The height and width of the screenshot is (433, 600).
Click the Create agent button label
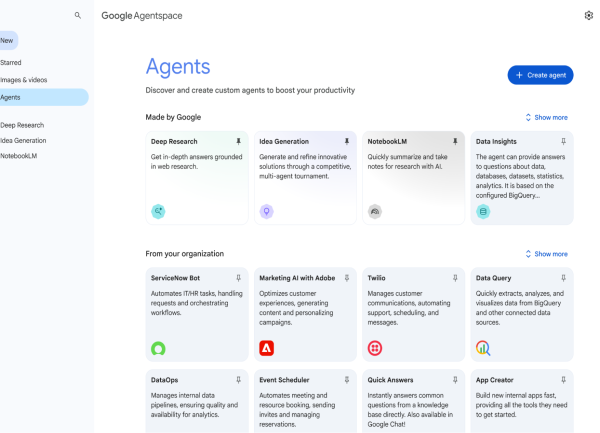[546, 75]
